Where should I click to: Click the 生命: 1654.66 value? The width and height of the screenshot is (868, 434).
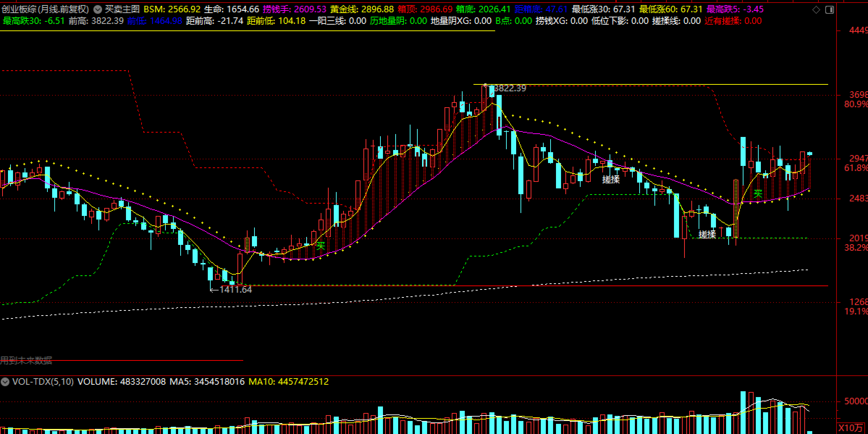tap(232, 9)
